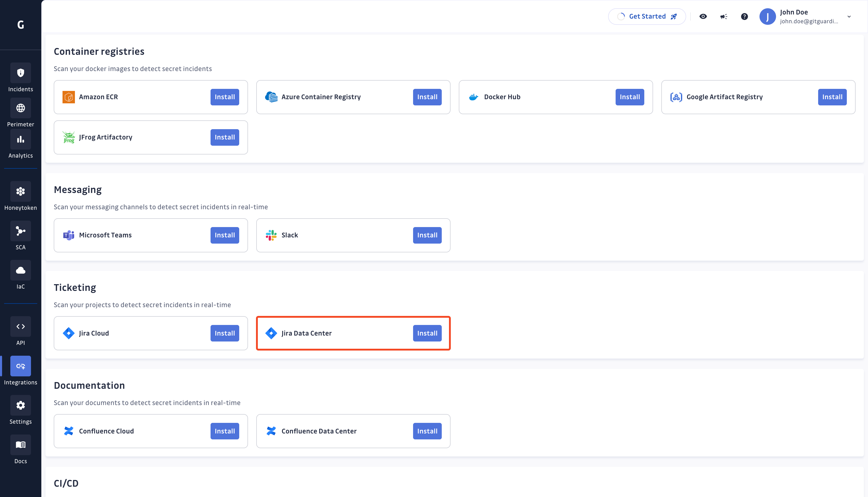The width and height of the screenshot is (868, 497).
Task: Open the help question mark icon
Action: [x=745, y=16]
